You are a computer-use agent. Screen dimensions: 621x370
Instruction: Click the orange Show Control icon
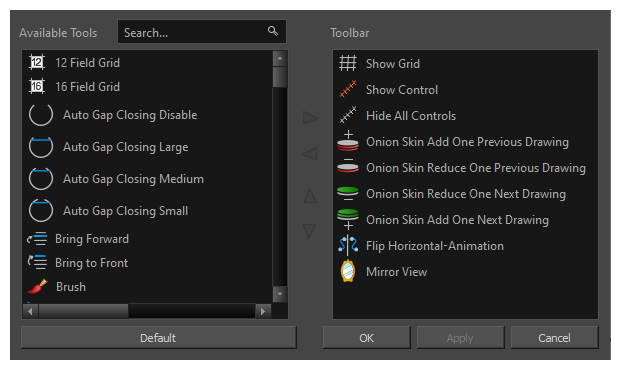(x=348, y=90)
